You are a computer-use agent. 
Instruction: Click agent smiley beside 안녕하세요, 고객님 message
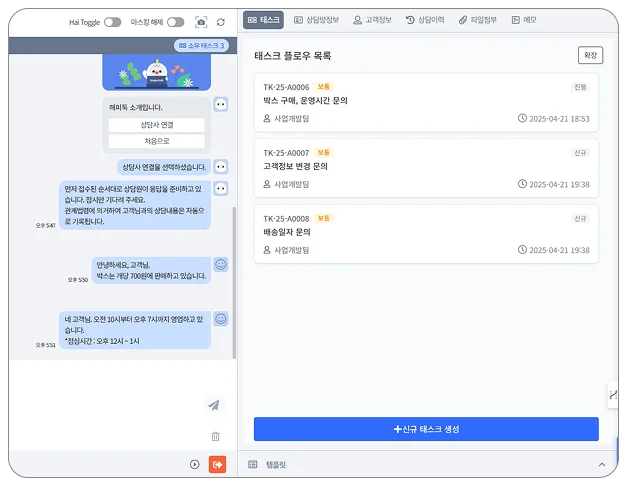click(221, 264)
